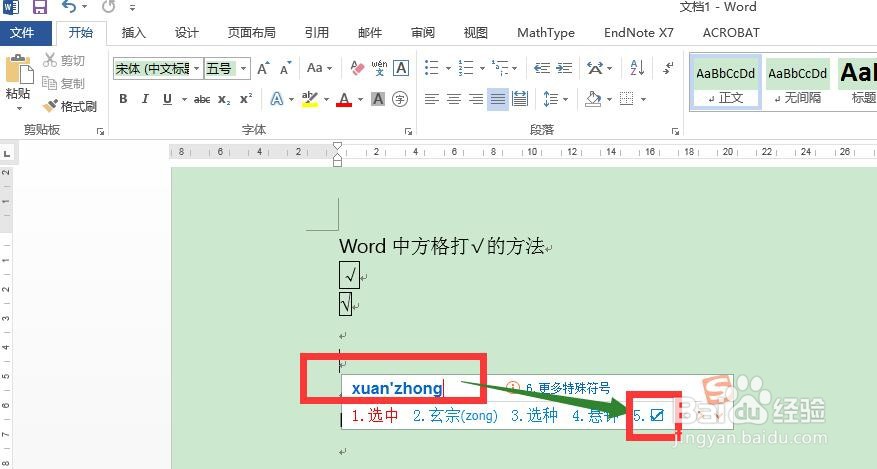Open the ACROBAT tab
This screenshot has width=877, height=469.
[731, 33]
